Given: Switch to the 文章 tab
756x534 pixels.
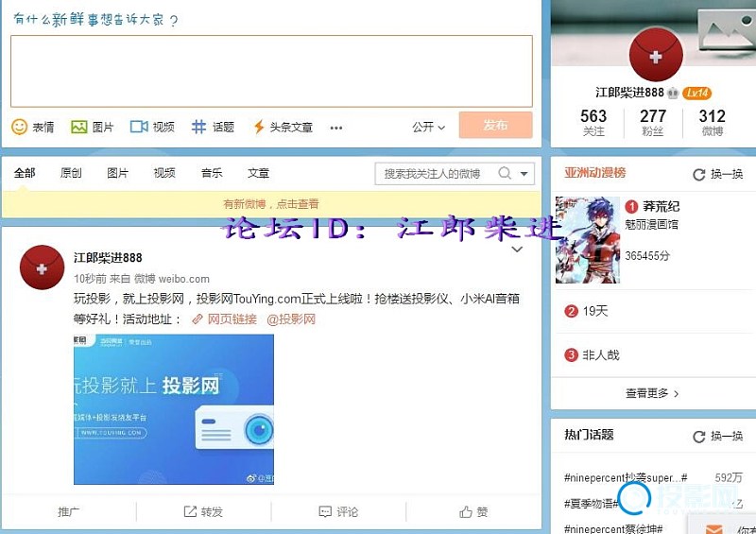Looking at the screenshot, I should tap(258, 173).
